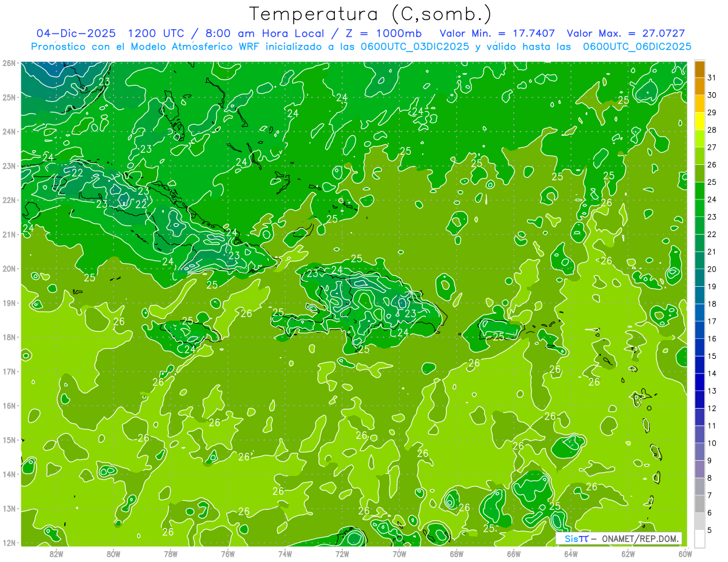
Task: Select the valid-until stamp "0600UTC_06DIC2025"
Action: [x=636, y=47]
